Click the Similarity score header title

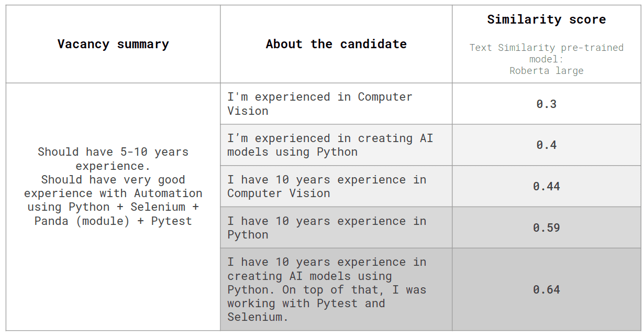[x=546, y=20]
